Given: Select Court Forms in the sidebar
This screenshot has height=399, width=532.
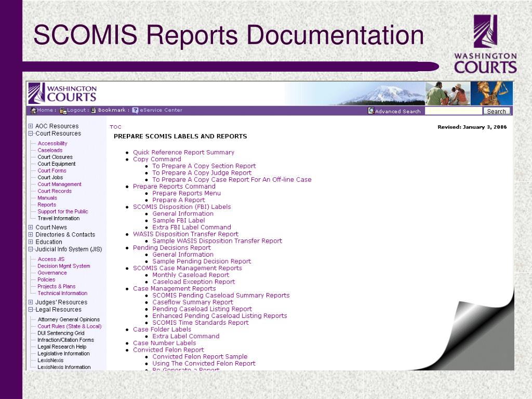Looking at the screenshot, I should [52, 170].
